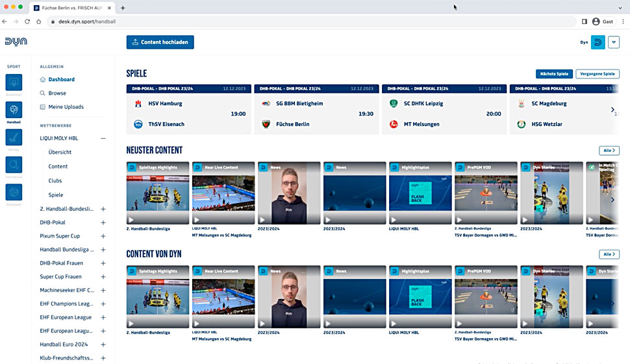
Task: Click the HSG Wetzlar club logo
Action: click(x=522, y=125)
